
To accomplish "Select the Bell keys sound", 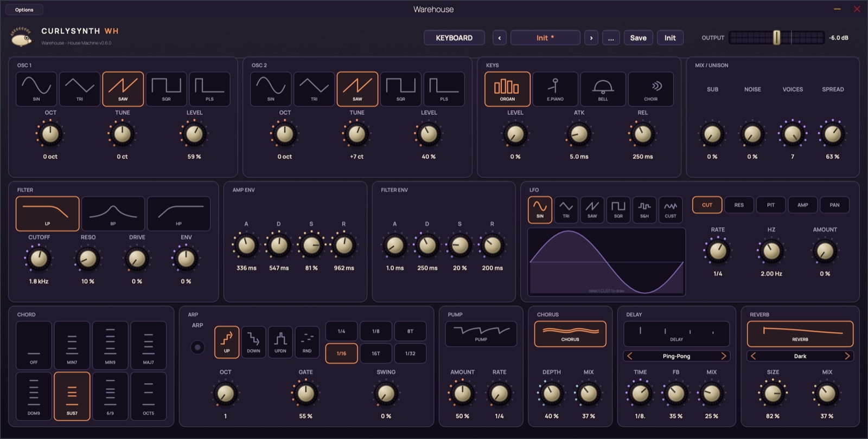I will click(603, 89).
